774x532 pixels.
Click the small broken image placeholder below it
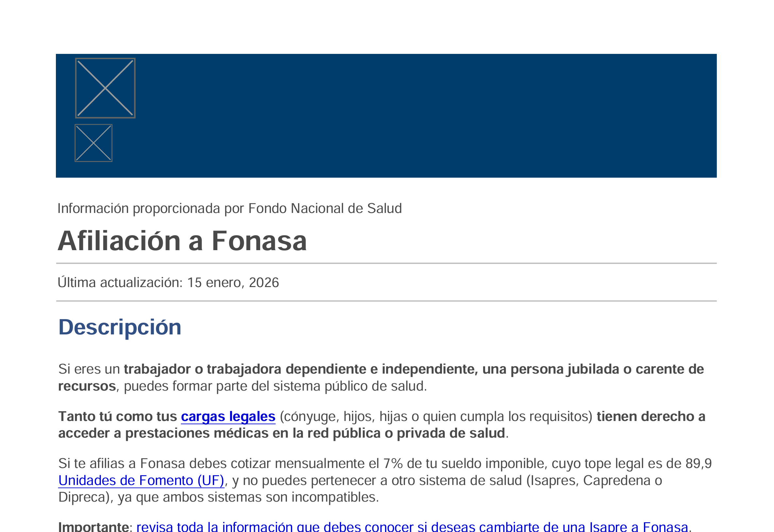[x=93, y=143]
